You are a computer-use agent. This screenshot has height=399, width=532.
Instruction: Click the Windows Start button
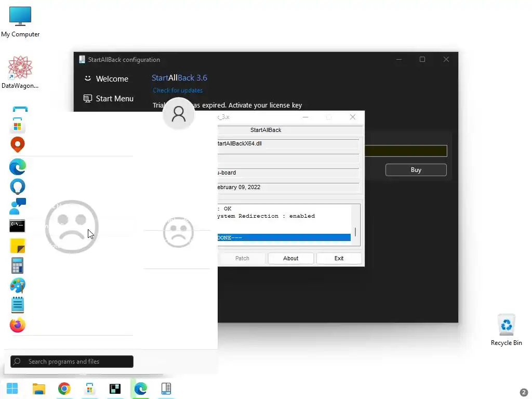click(x=12, y=389)
